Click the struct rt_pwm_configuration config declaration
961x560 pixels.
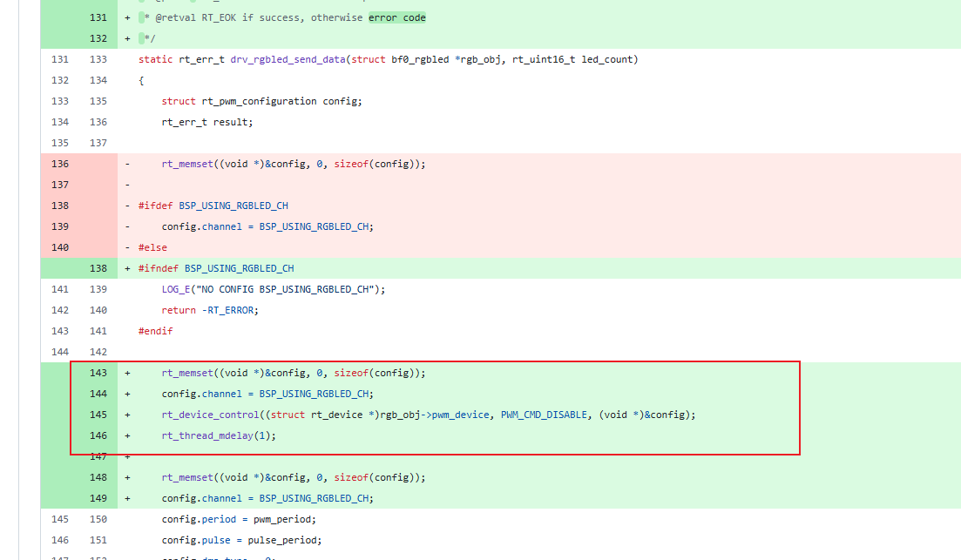(261, 101)
